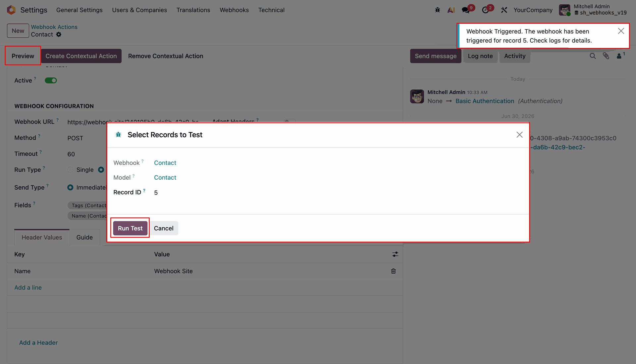Click the paperclip attachments icon
This screenshot has width=636, height=364.
point(606,56)
